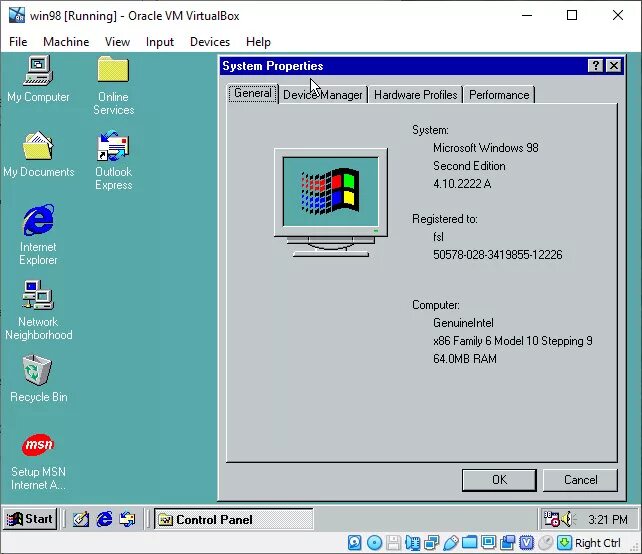
Task: Click Cancel in System Properties
Action: tap(580, 480)
